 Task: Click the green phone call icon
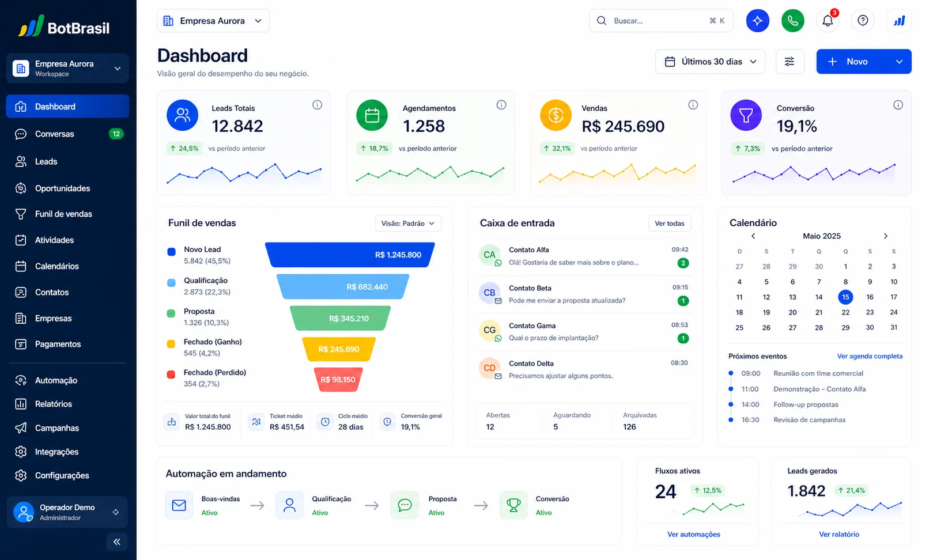coord(792,21)
